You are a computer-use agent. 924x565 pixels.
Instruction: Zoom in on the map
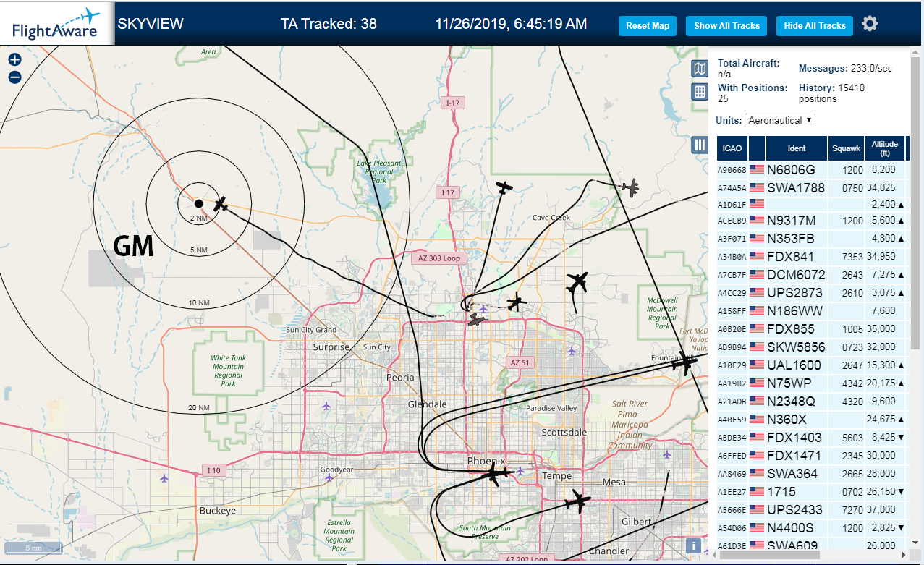tap(14, 60)
